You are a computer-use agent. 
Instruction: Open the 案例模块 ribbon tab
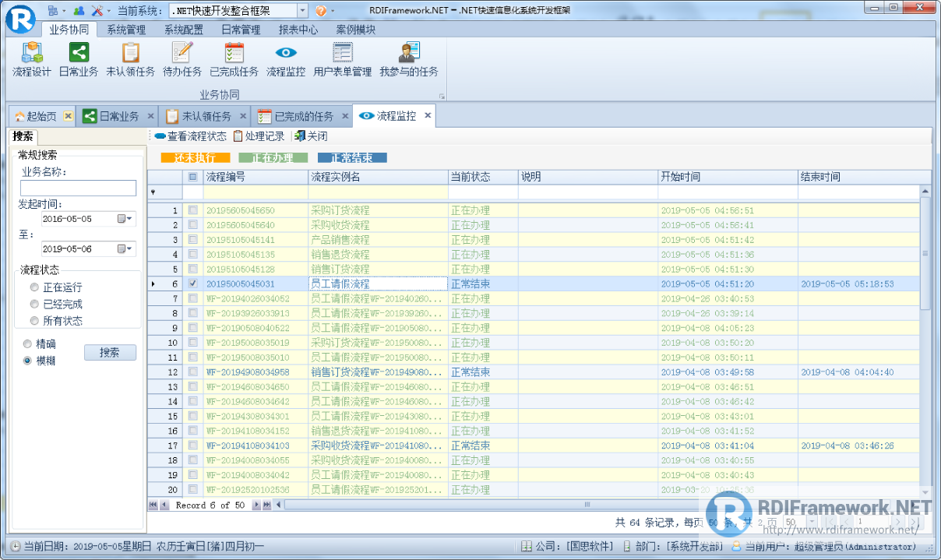(356, 30)
